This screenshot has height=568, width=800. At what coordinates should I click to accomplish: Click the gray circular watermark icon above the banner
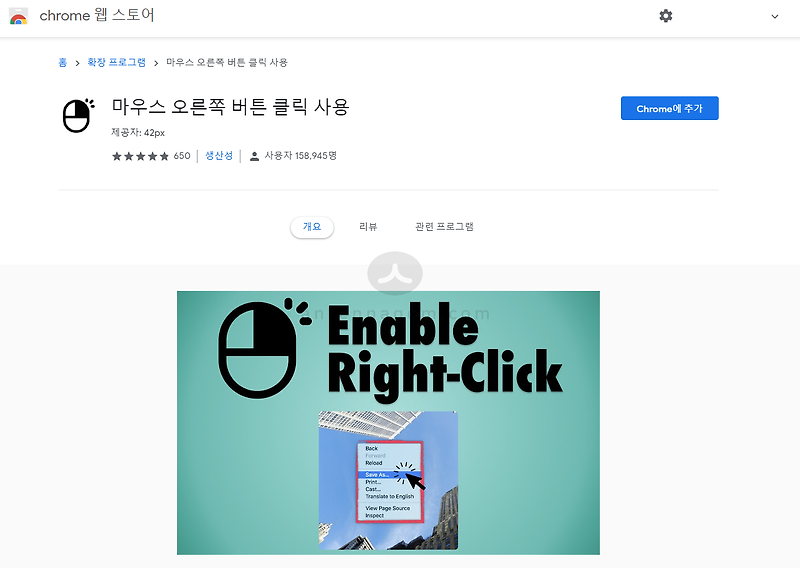point(395,273)
